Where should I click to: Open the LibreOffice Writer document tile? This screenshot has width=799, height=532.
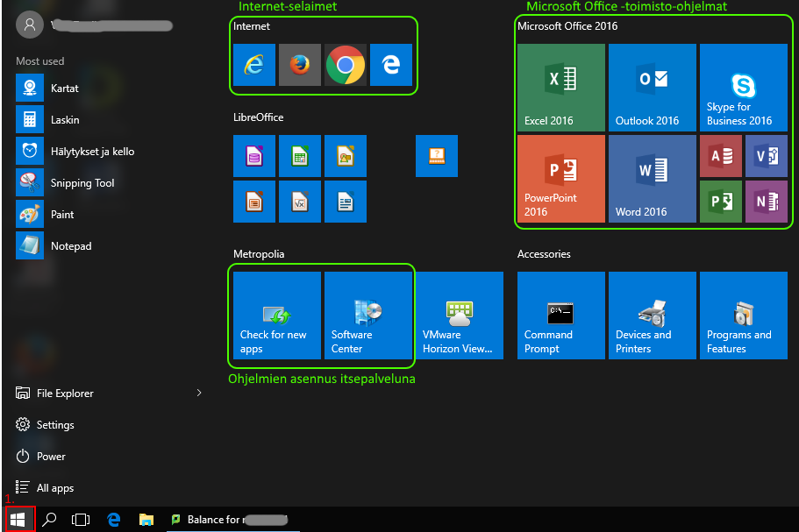[346, 202]
